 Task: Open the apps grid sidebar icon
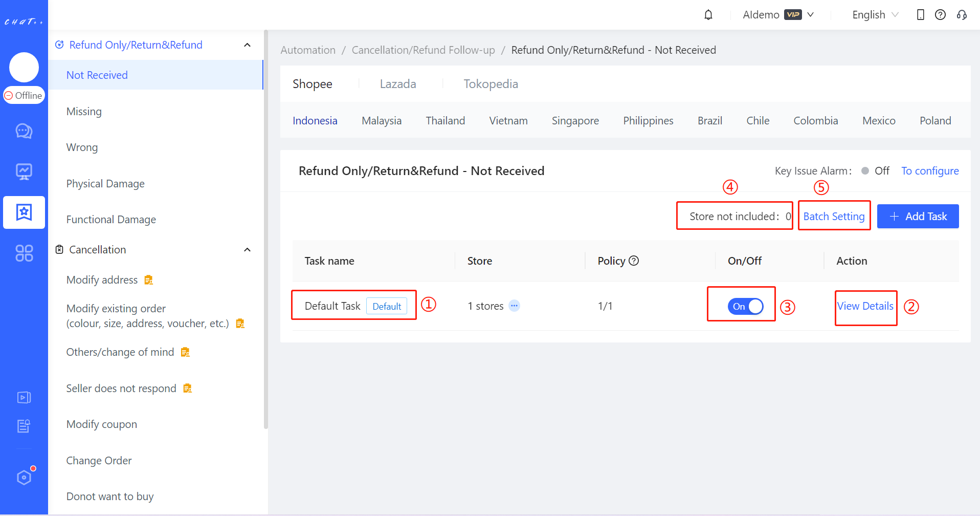point(24,253)
